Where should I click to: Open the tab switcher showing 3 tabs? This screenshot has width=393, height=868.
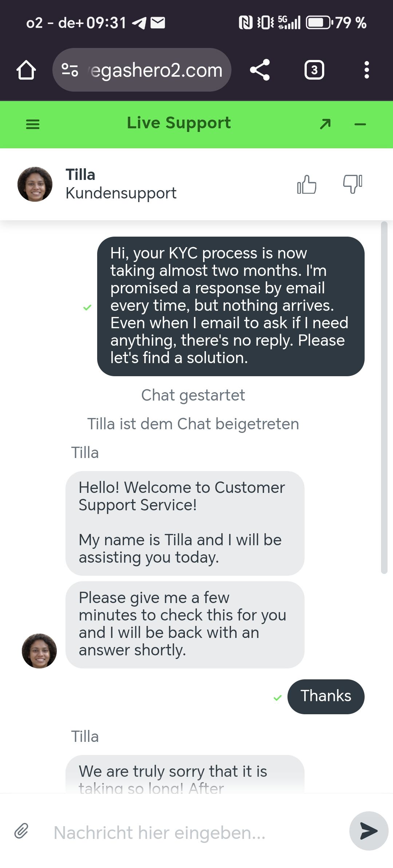coord(314,70)
